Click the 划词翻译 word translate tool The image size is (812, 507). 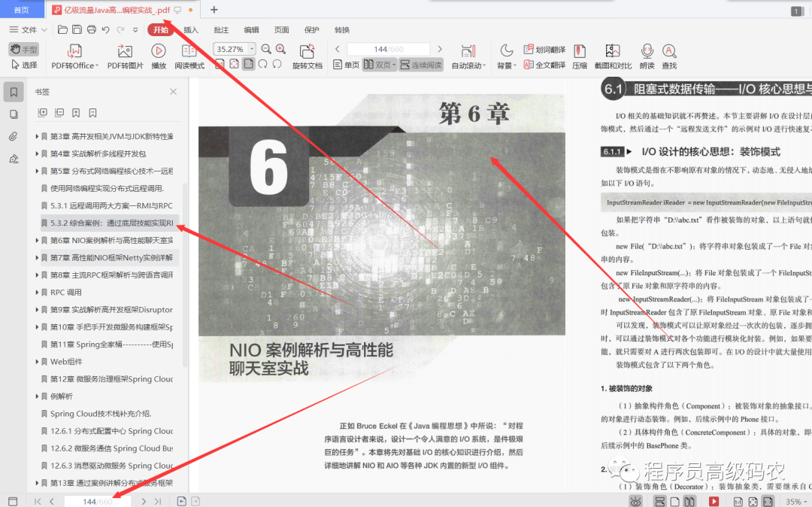(544, 50)
